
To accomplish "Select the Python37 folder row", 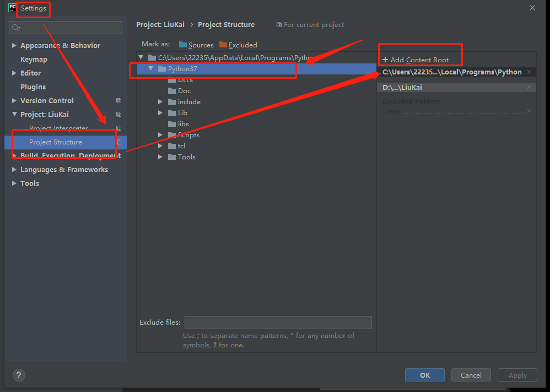I will pos(256,69).
